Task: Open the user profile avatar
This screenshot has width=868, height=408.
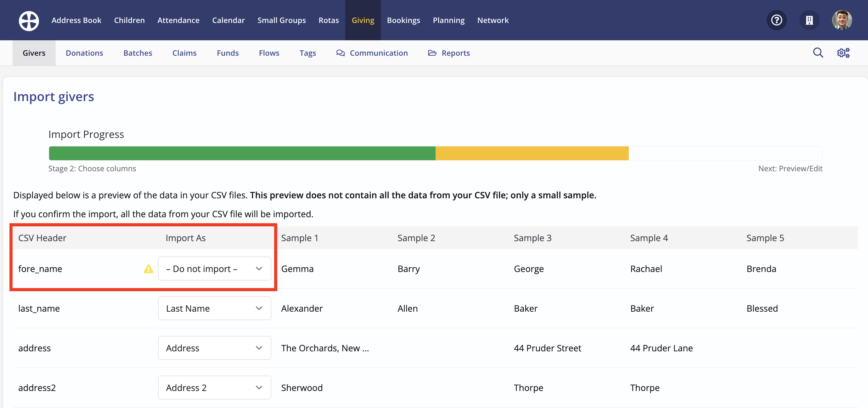Action: tap(842, 20)
